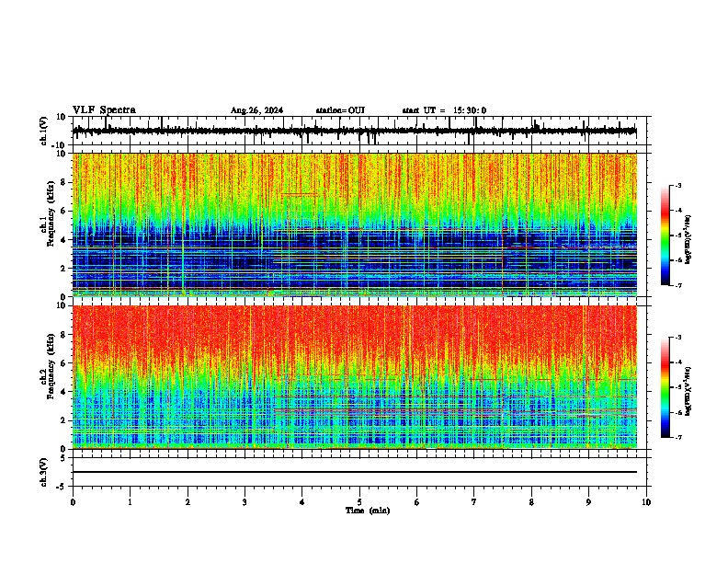Click tick label "10" on the Time axis
The width and height of the screenshot is (728, 563).
coord(646,502)
